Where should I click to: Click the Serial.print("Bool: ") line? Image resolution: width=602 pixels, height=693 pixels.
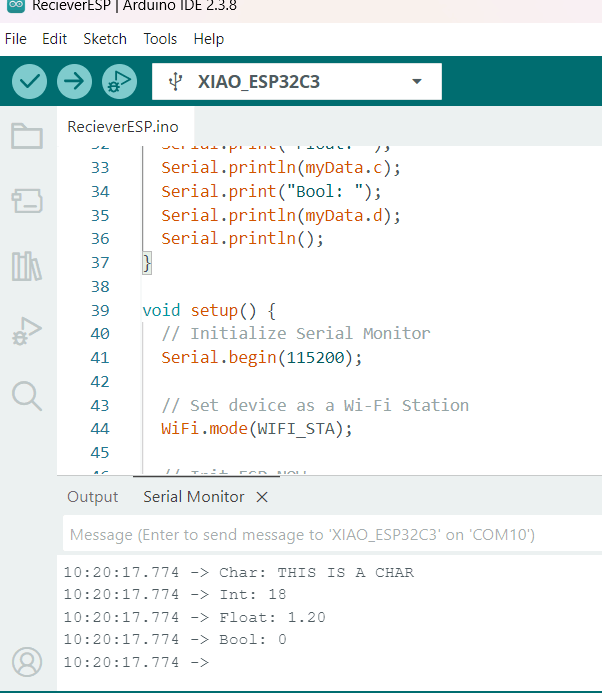tap(271, 192)
